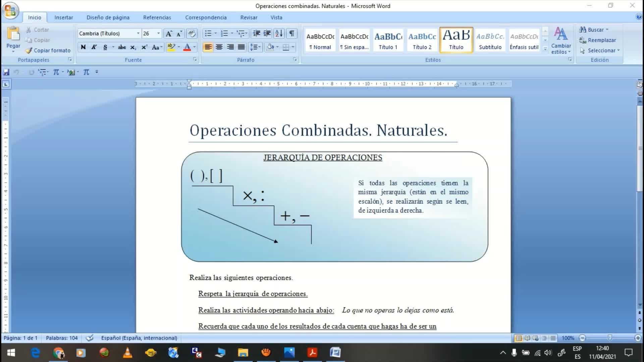Switch to the Revisar tab
The width and height of the screenshot is (644, 362).
[249, 17]
